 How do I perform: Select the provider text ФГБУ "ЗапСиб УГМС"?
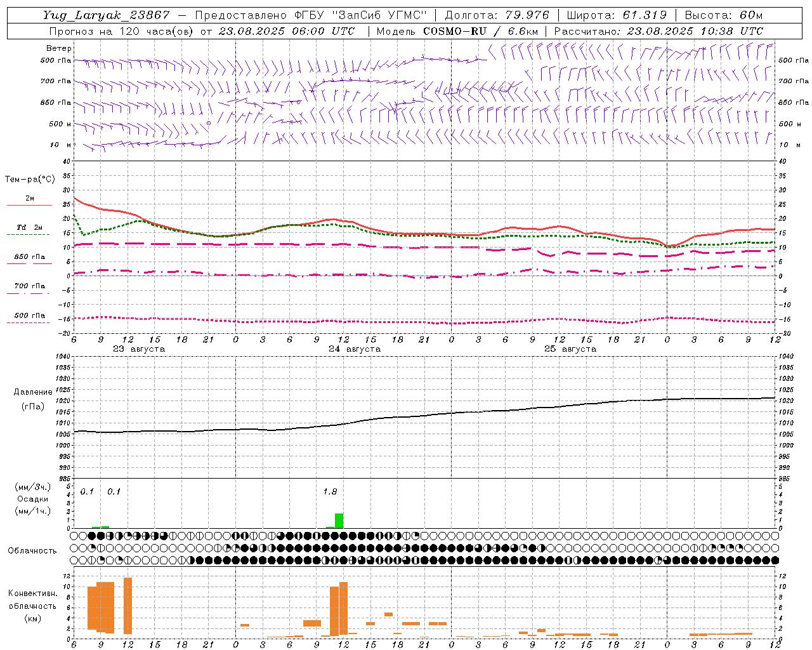(362, 16)
